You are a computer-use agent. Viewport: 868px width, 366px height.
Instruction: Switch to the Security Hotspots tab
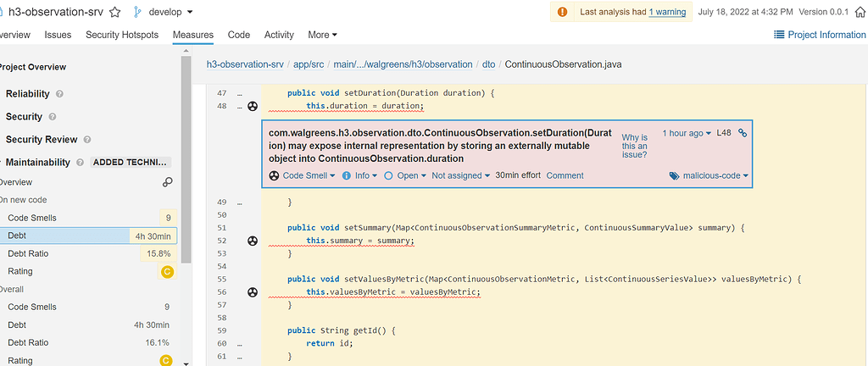click(122, 35)
